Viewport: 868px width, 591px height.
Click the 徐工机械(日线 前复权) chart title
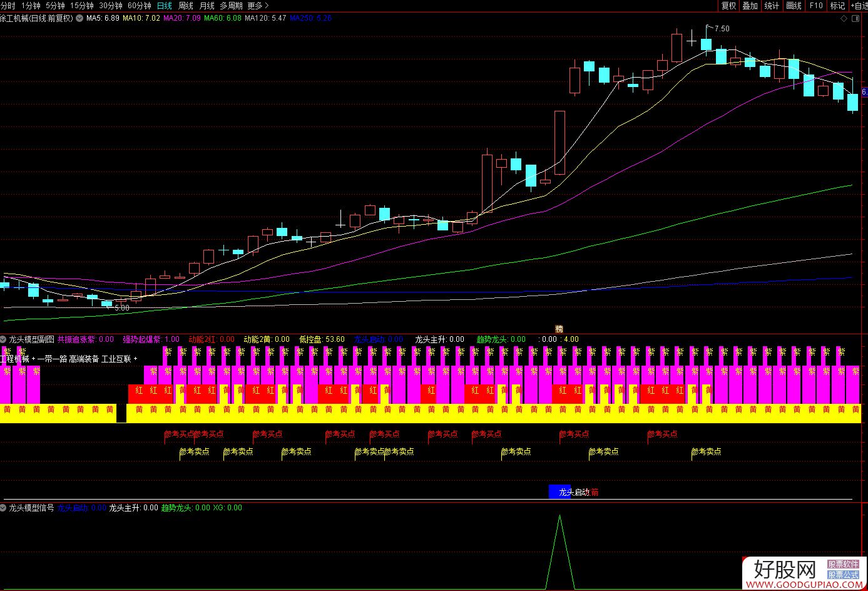[37, 18]
